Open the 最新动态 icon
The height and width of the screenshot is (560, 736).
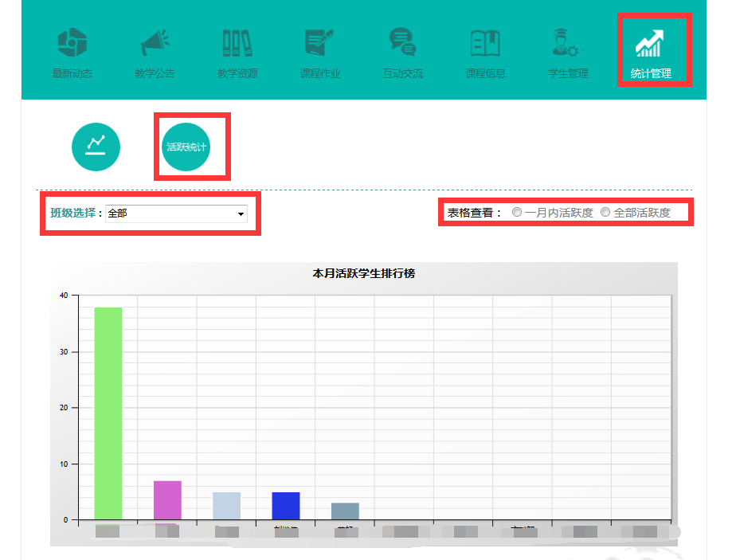[x=72, y=43]
